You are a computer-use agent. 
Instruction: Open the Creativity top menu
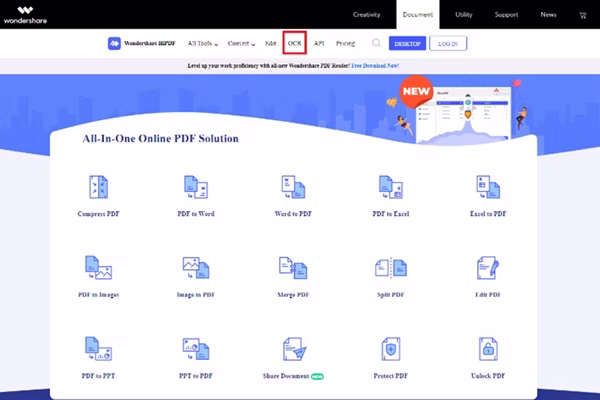click(x=366, y=15)
